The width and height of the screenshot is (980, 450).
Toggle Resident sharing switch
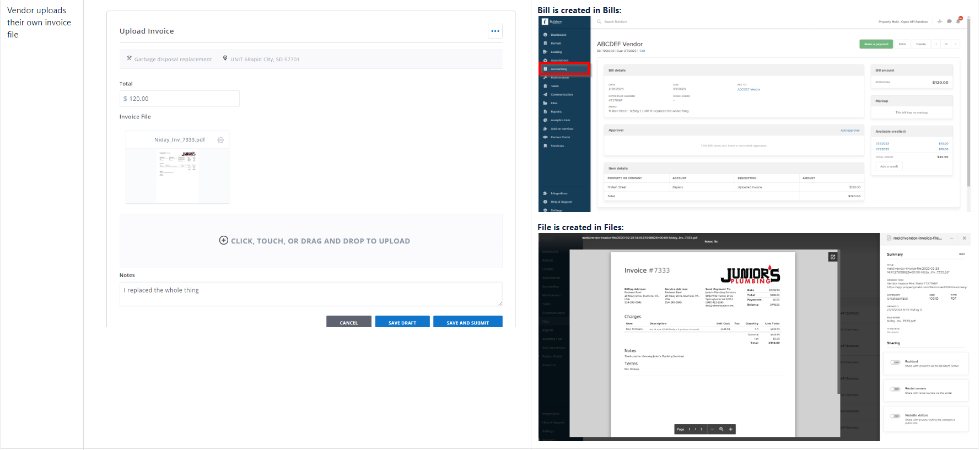coord(896,362)
